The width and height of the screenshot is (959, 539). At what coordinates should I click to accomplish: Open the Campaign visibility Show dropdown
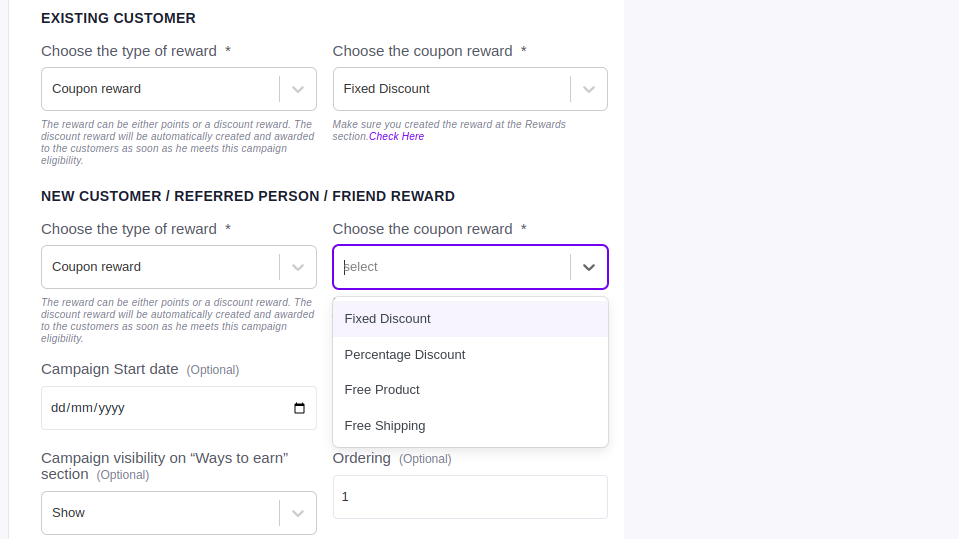179,513
